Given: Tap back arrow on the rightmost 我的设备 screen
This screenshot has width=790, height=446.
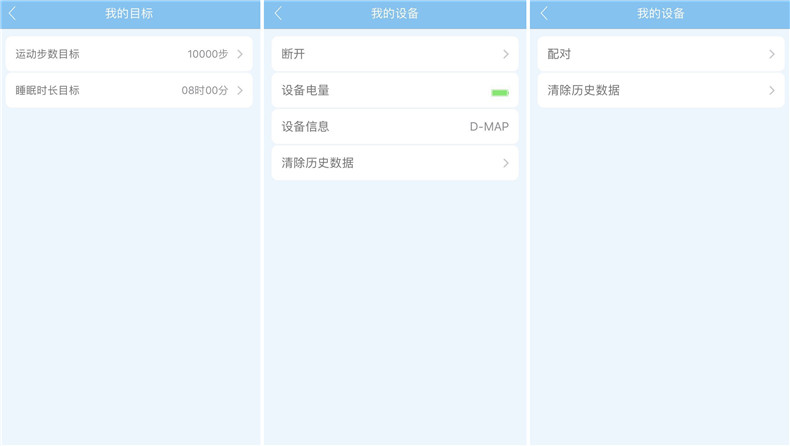Looking at the screenshot, I should (x=545, y=14).
